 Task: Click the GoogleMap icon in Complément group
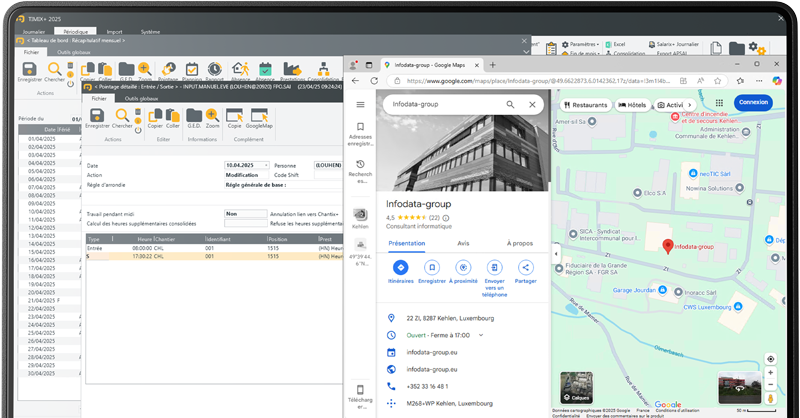259,116
